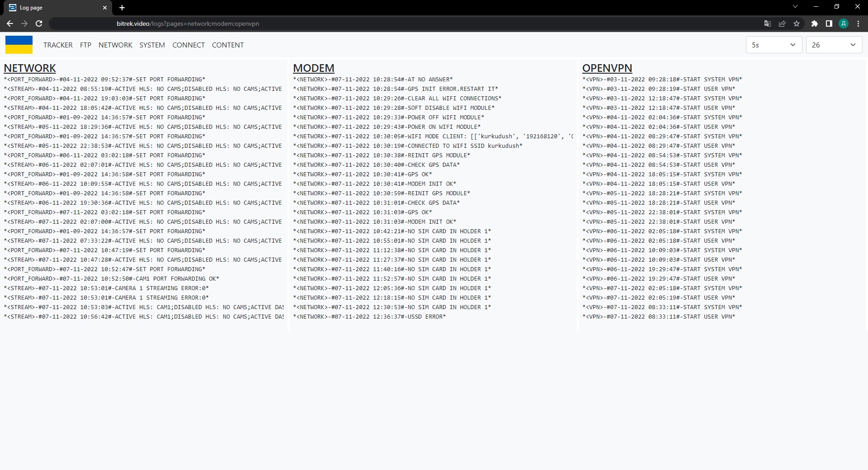Open the SYSTEM logs page
This screenshot has height=470, width=868.
click(x=152, y=45)
